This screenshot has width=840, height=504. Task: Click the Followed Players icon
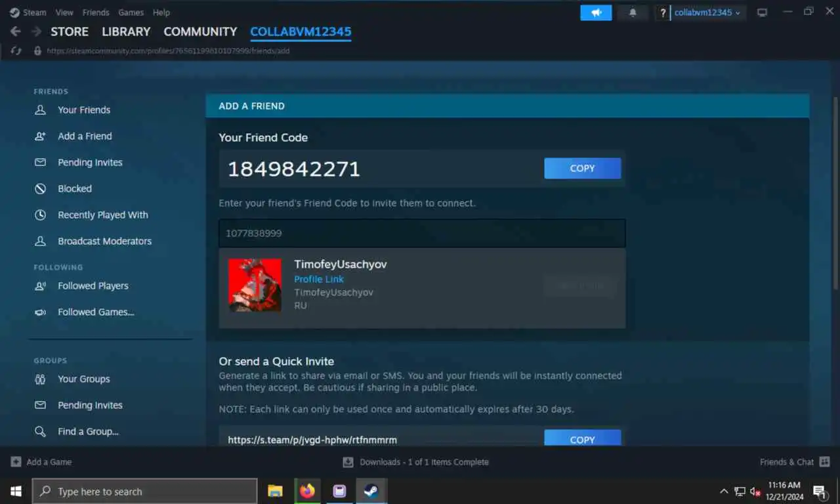(41, 285)
